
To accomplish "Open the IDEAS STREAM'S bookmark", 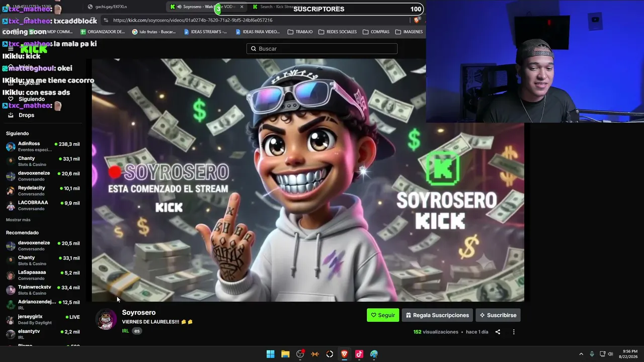I will [x=205, y=32].
